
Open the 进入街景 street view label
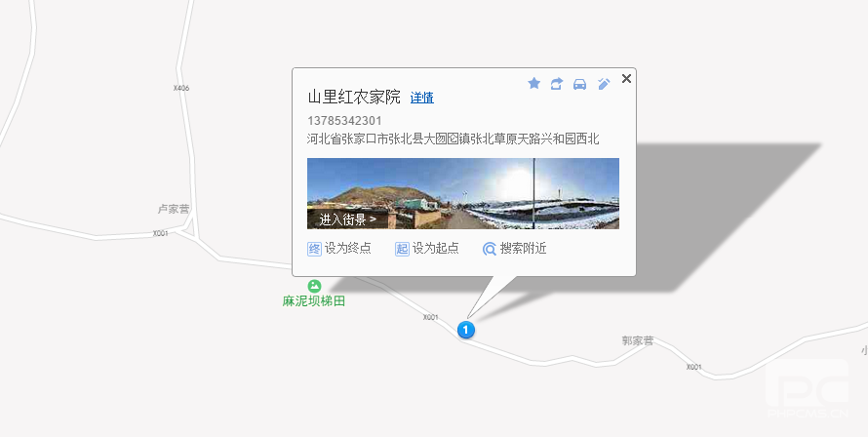coord(347,219)
